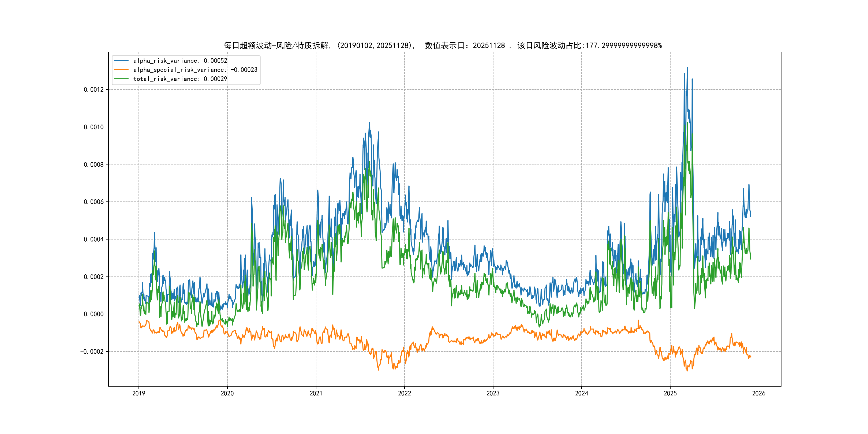This screenshot has height=434, width=868.
Task: Click the blue alpha_risk_variance legend line sample
Action: tap(121, 61)
